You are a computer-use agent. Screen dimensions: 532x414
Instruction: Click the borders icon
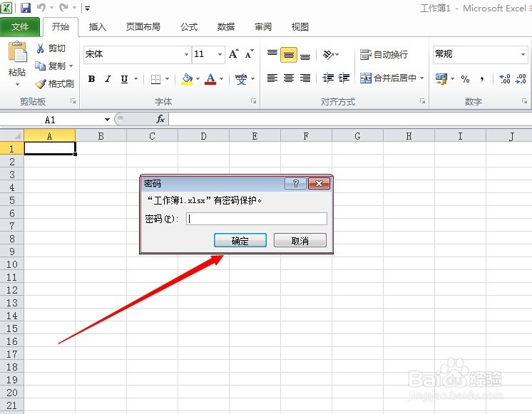pos(155,79)
